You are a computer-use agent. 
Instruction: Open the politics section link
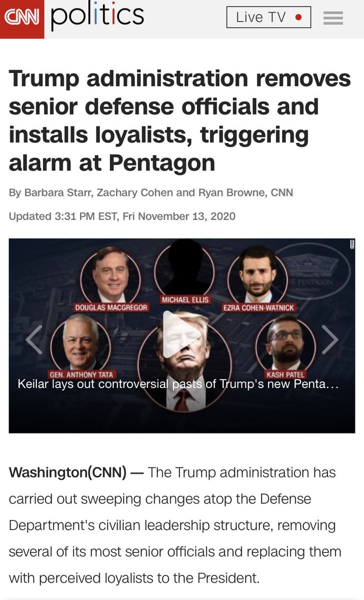pos(97,15)
